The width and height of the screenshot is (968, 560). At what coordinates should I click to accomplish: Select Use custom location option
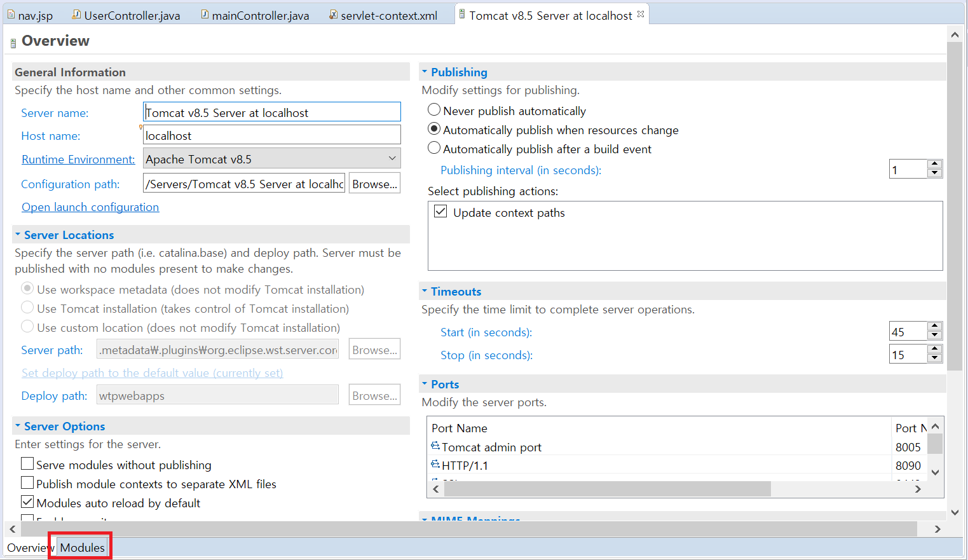coord(27,327)
